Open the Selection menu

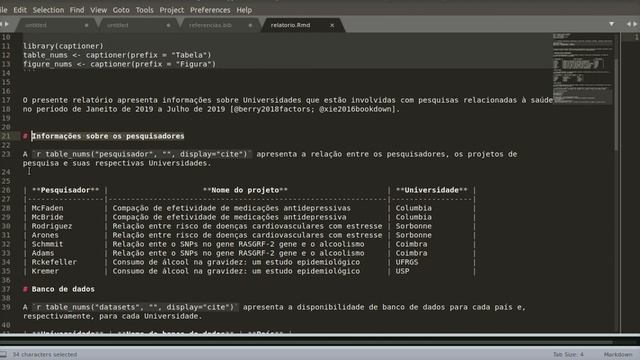(48, 10)
